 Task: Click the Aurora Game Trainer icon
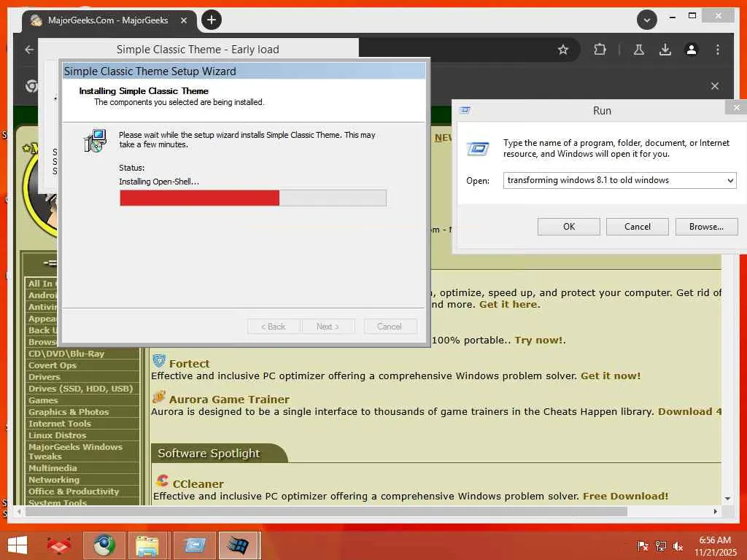[158, 397]
